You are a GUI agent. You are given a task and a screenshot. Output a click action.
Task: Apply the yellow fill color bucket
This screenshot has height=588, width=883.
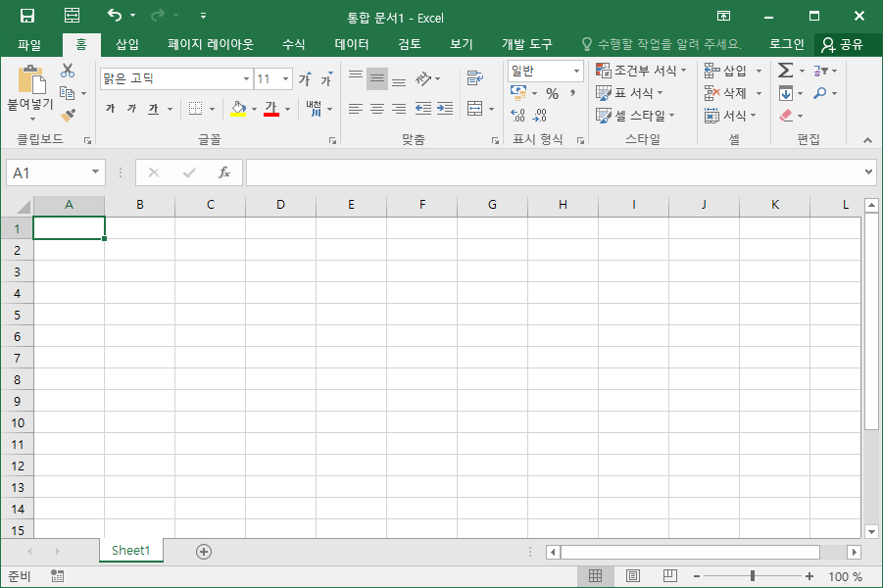tap(238, 109)
